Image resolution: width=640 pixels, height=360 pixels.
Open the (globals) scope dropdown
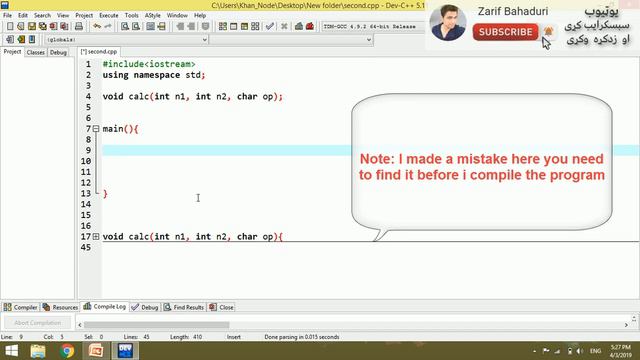pyautogui.click(x=127, y=40)
